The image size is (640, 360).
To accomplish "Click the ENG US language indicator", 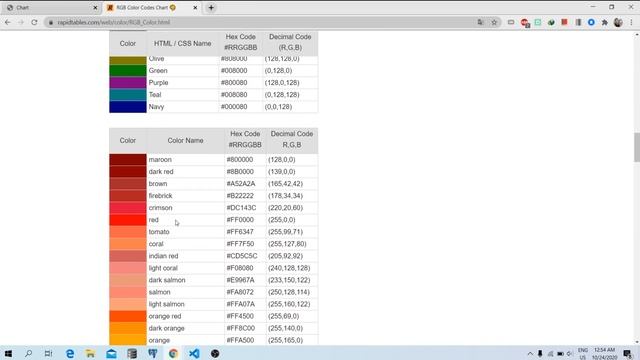I will coord(583,353).
